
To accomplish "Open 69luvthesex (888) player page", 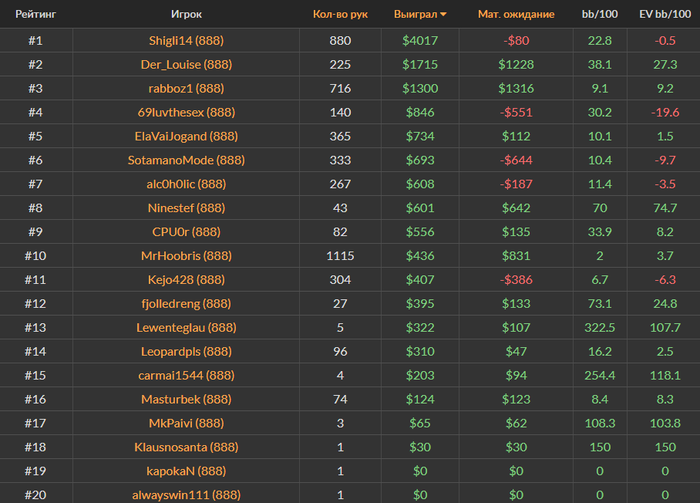I will pos(186,112).
